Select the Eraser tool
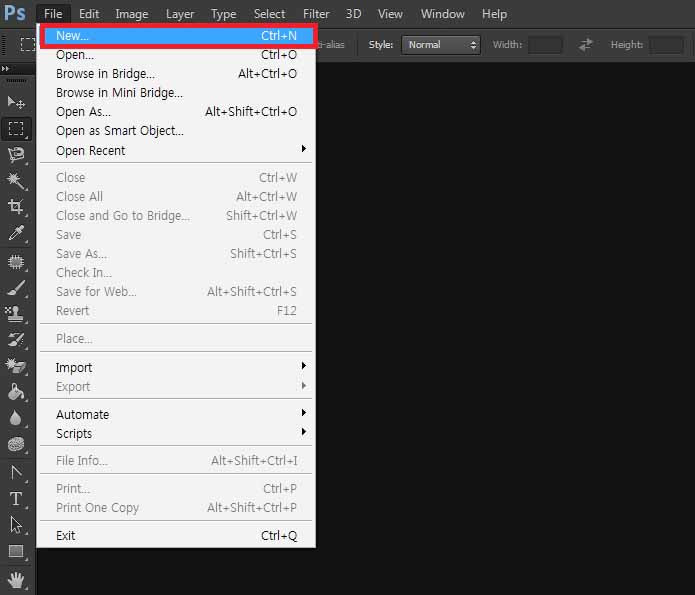The image size is (695, 595). pyautogui.click(x=16, y=366)
